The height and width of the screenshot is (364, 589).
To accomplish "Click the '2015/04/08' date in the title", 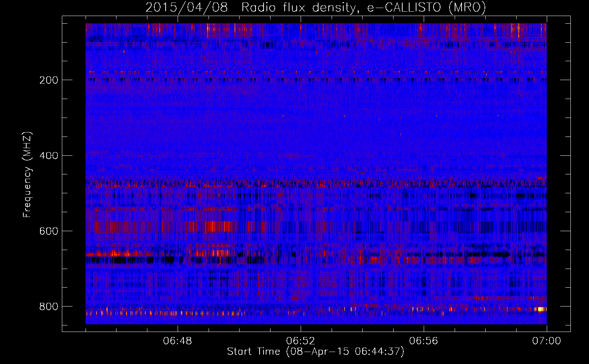I will coord(187,7).
